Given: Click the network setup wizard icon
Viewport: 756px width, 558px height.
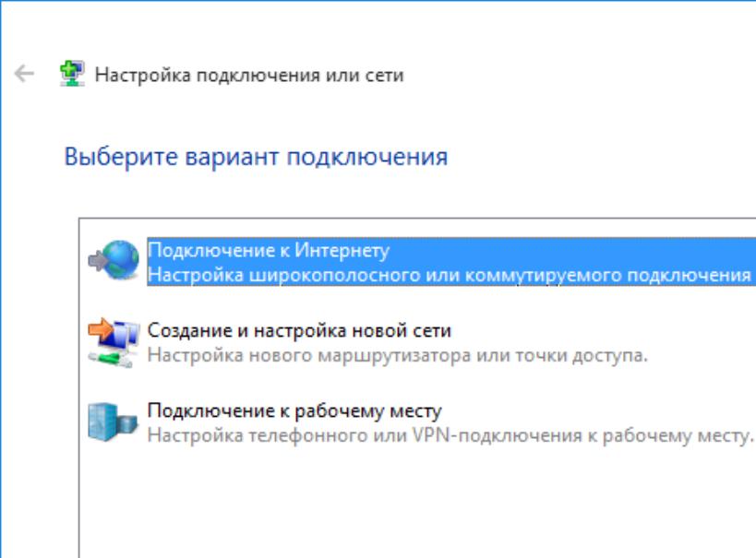Looking at the screenshot, I should coord(72,74).
